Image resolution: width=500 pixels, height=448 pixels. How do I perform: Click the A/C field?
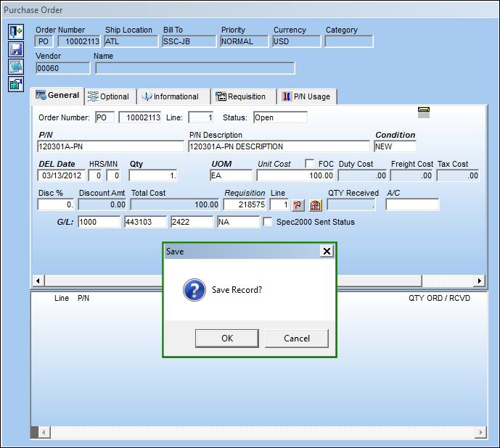tap(412, 204)
